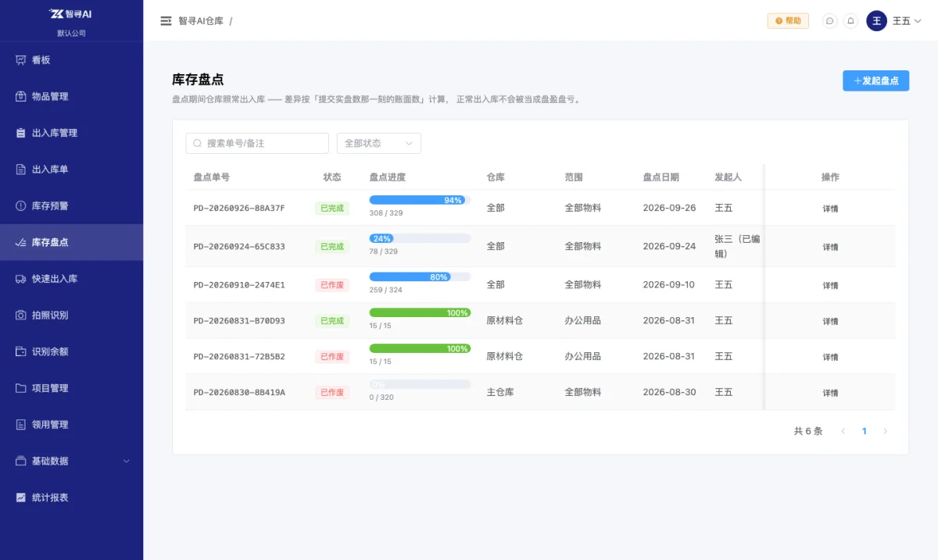Click the 默认公司 label in sidebar
Viewport: 938px width, 560px height.
coord(71,33)
